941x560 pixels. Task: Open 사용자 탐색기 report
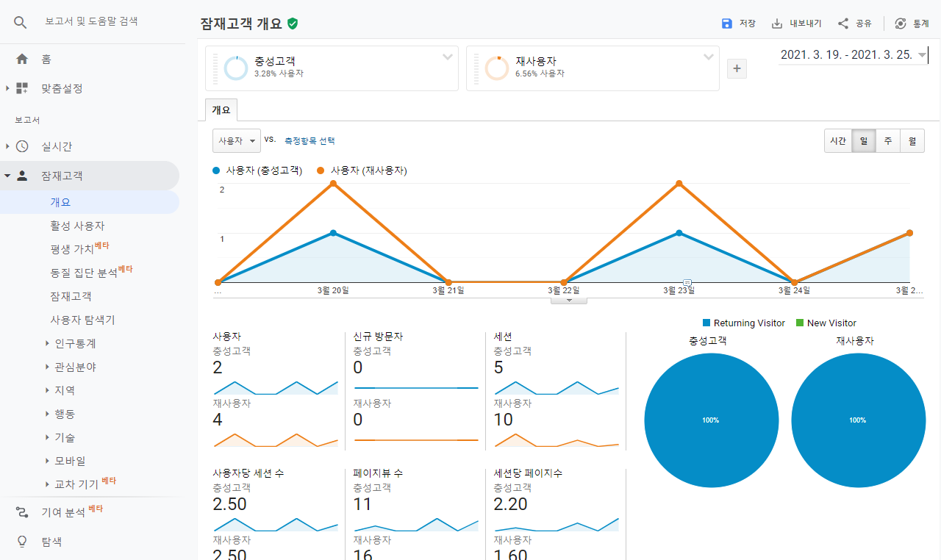(x=82, y=320)
